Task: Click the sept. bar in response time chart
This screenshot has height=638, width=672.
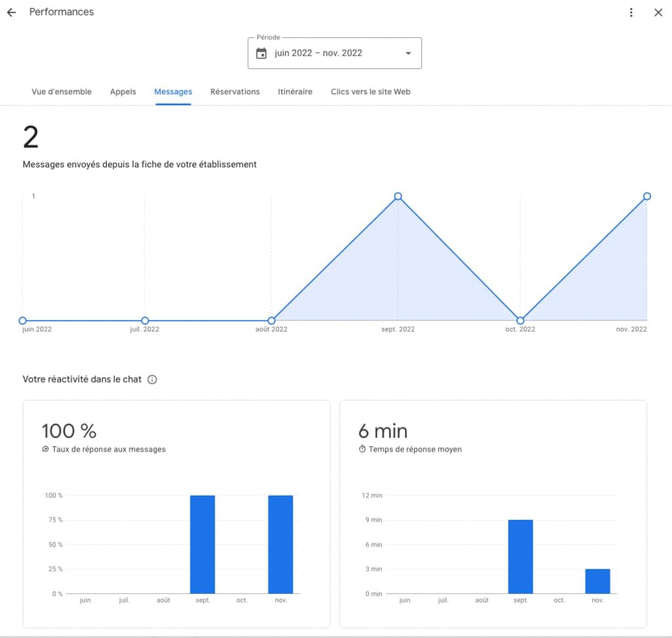Action: pyautogui.click(x=520, y=557)
